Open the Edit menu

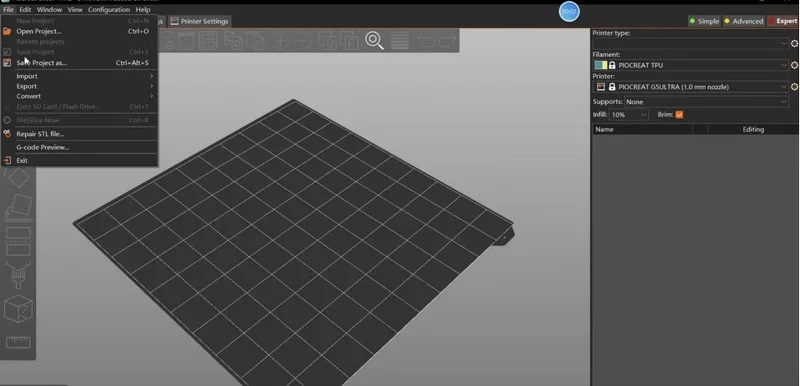25,9
